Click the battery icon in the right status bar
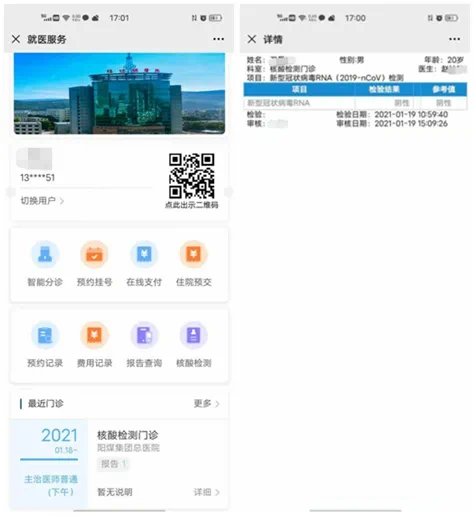Screen dimensions: 475x516 [451, 18]
